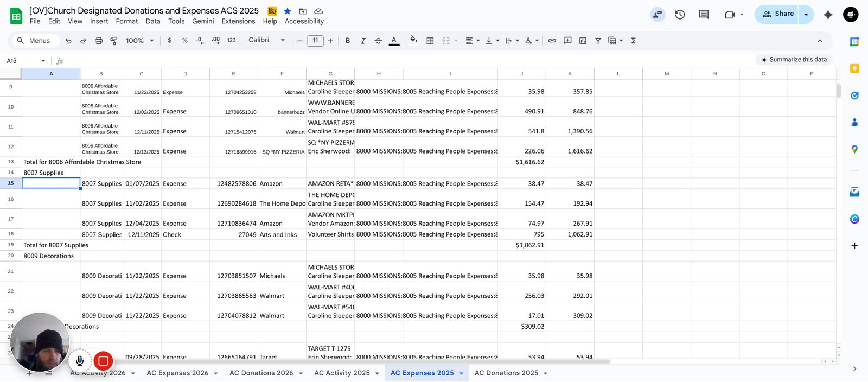Format as currency with the dollar icon
868x382 pixels.
[x=170, y=41]
